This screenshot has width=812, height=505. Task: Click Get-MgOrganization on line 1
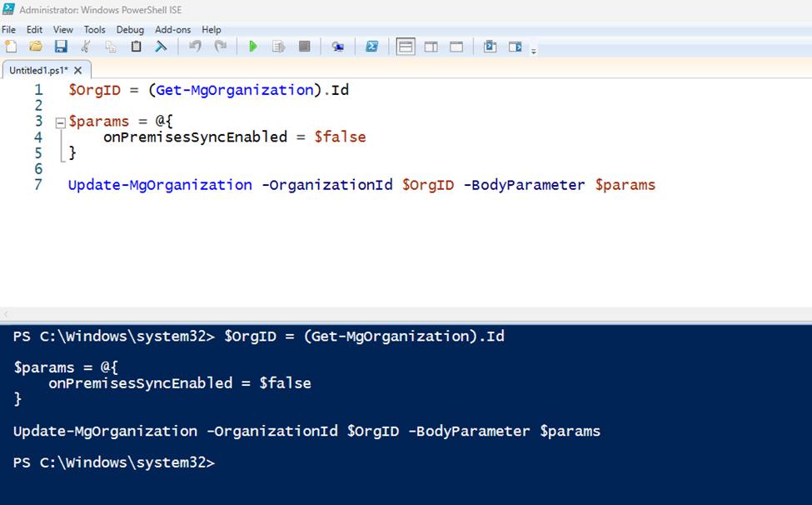(x=235, y=90)
